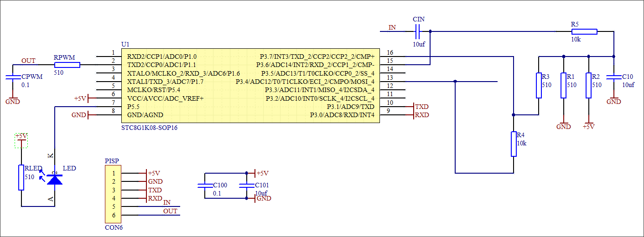Viewport: 644px width, 237px height.
Task: Click the +5V port above capacitor C101
Action: [258, 173]
